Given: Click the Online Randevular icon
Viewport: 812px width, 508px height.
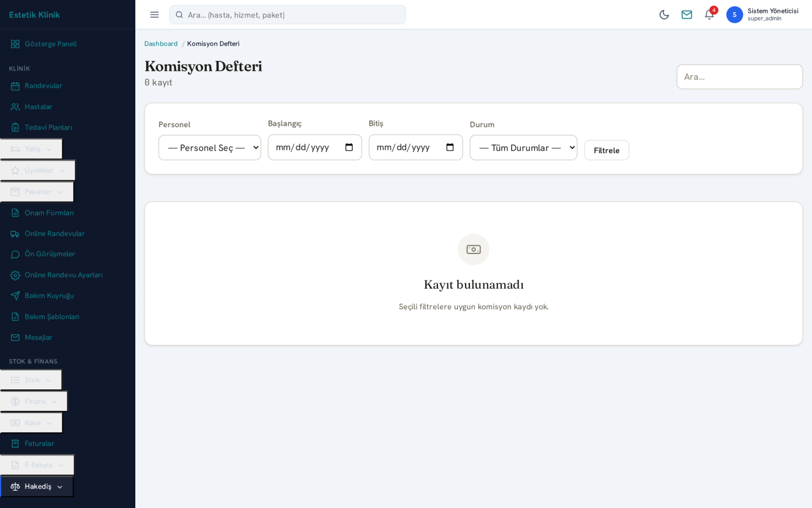Looking at the screenshot, I should (x=15, y=234).
